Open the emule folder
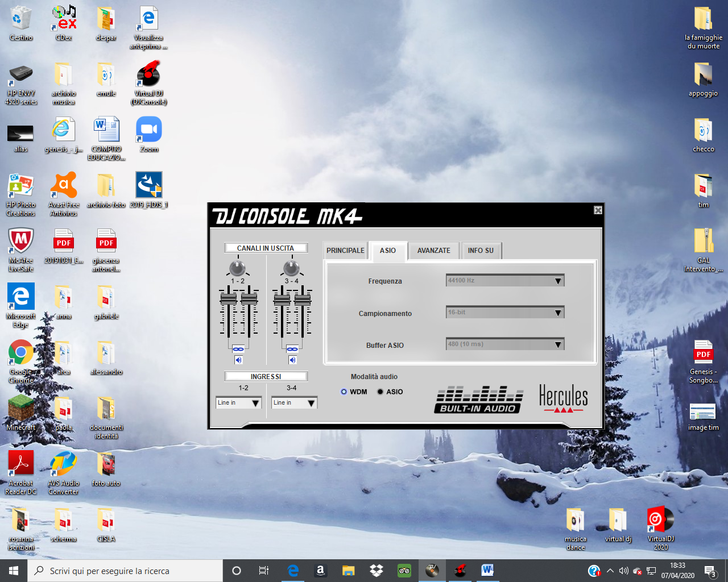Image resolution: width=728 pixels, height=582 pixels. pos(106,79)
